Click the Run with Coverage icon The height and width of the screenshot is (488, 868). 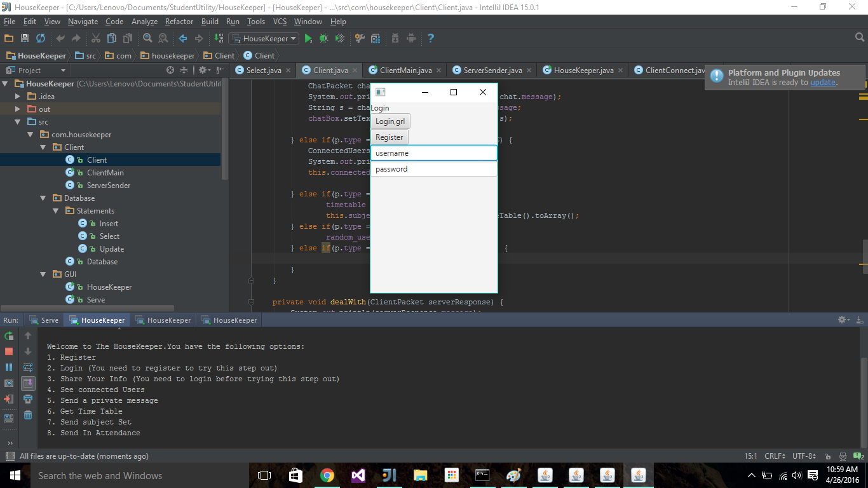[340, 39]
